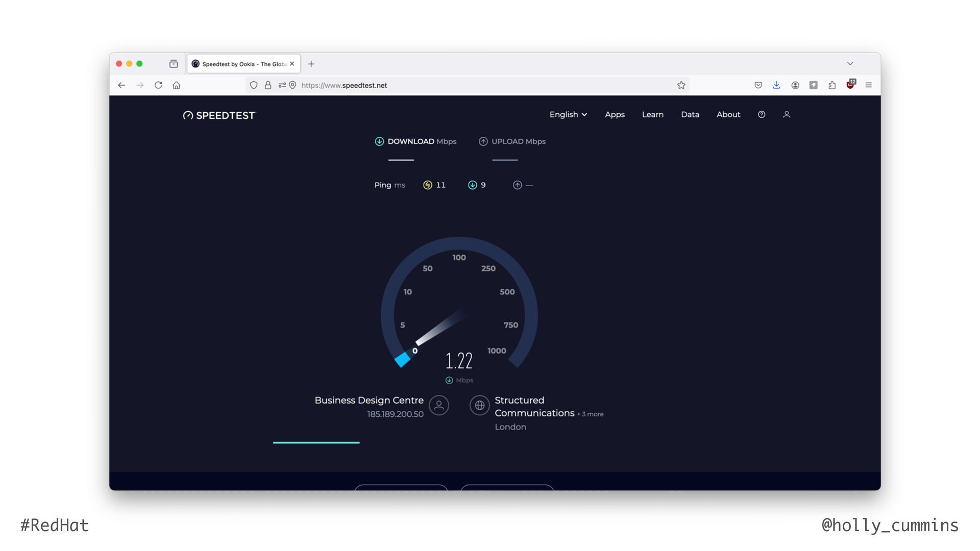Click the person icon beside Business Design Centre
The image size is (980, 551).
(438, 406)
